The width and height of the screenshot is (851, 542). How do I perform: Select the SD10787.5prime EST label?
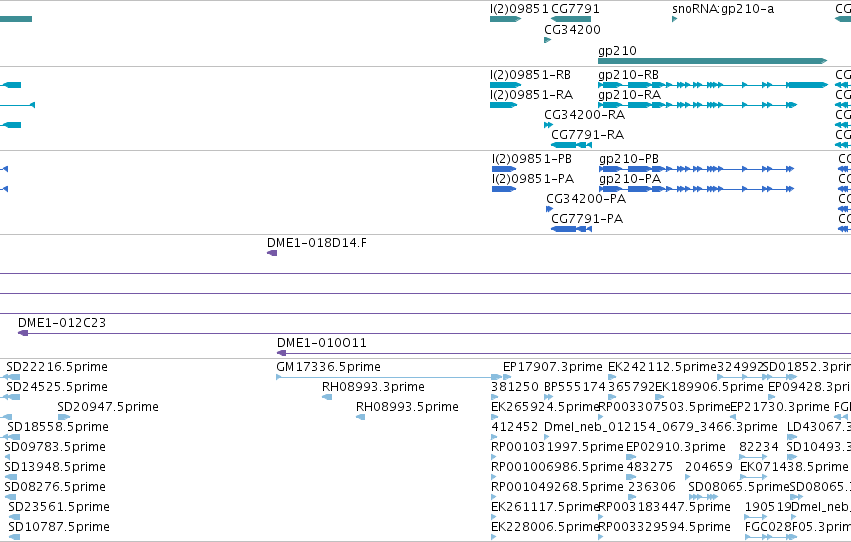(59, 527)
